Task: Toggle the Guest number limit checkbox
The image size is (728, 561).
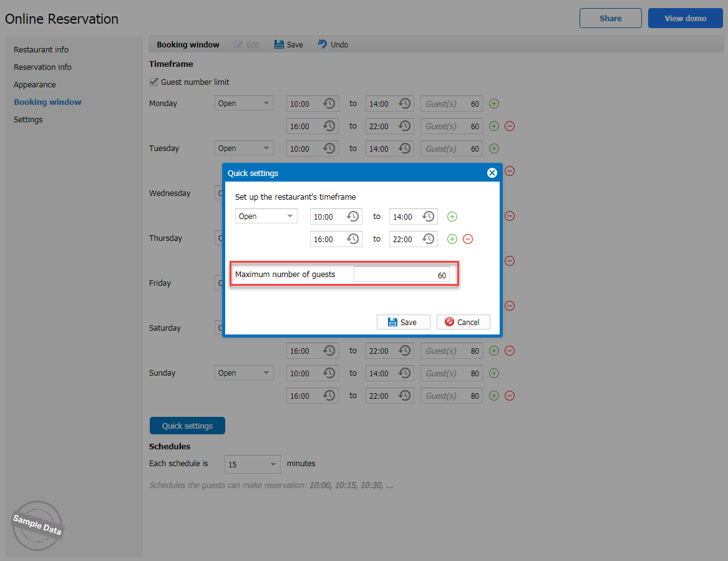Action: 154,82
